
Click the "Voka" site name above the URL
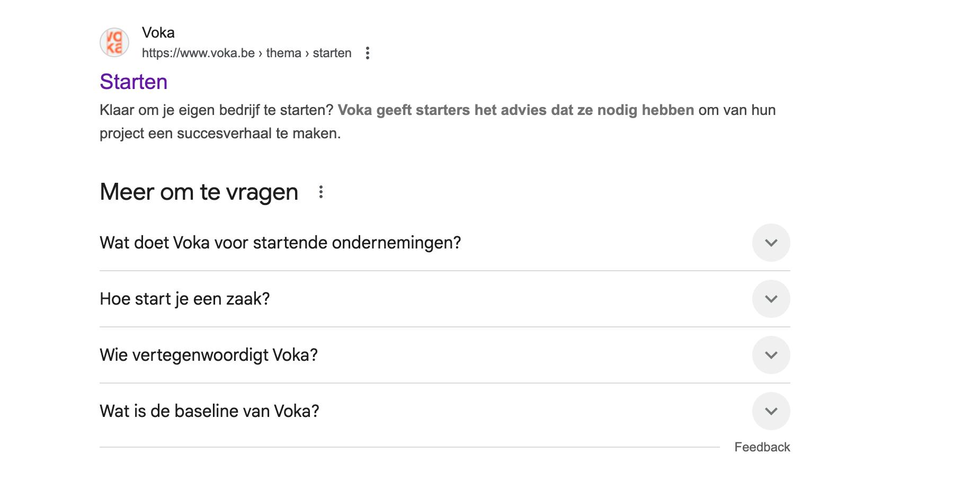click(158, 33)
